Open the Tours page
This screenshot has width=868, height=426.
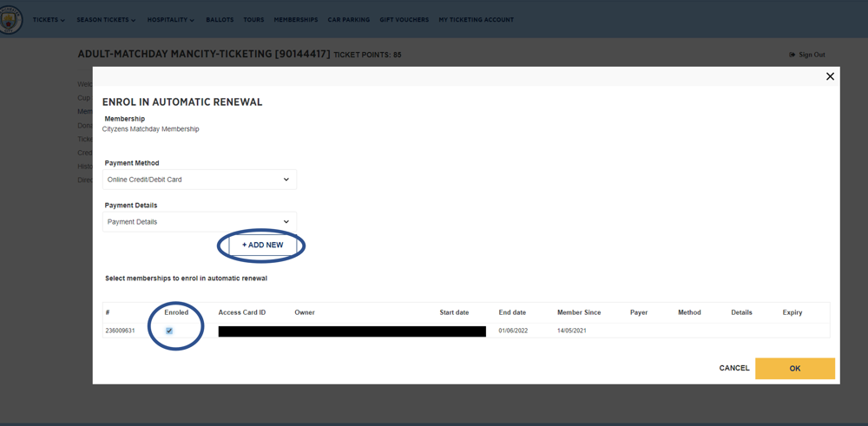(253, 20)
